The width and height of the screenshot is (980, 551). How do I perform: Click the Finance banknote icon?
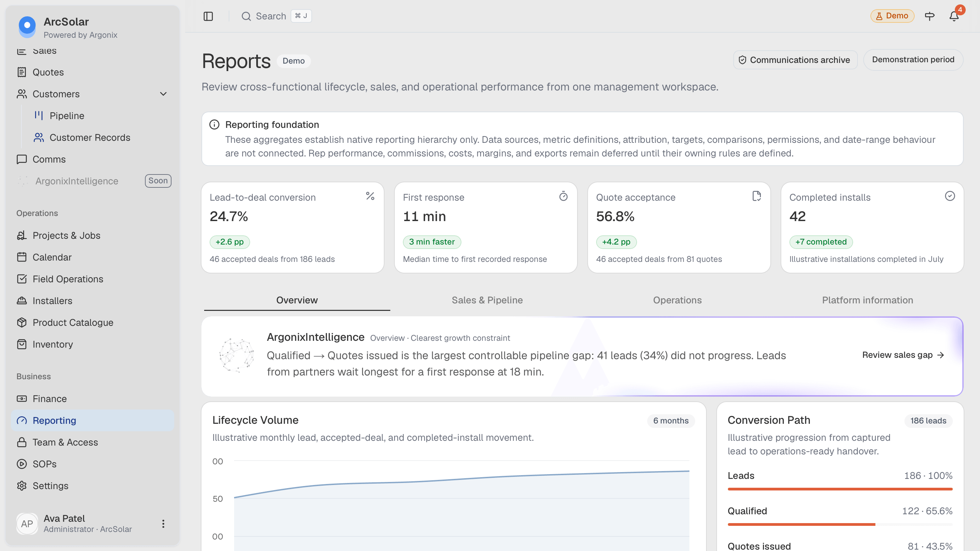[x=22, y=399]
